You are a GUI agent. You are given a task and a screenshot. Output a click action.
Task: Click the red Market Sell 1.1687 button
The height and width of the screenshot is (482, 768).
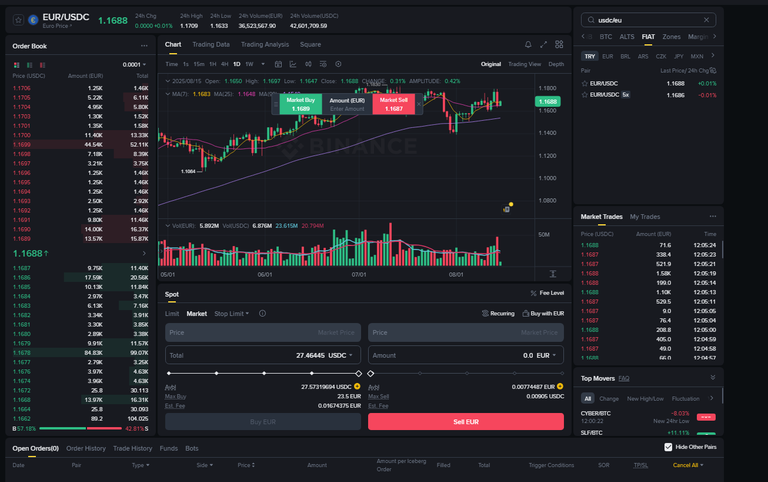(394, 104)
